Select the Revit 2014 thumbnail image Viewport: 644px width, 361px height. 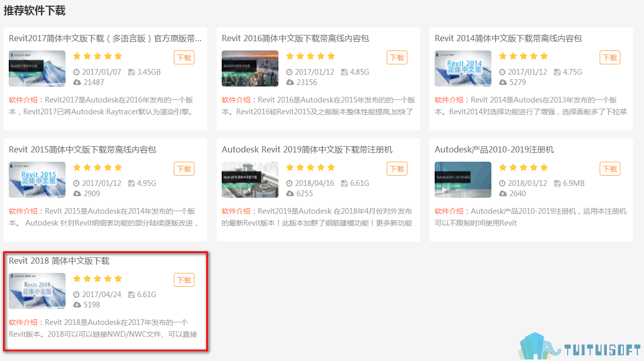click(x=463, y=68)
